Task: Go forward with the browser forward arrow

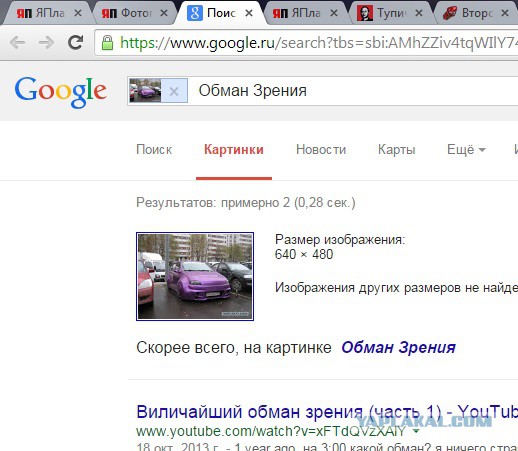Action: click(x=46, y=42)
